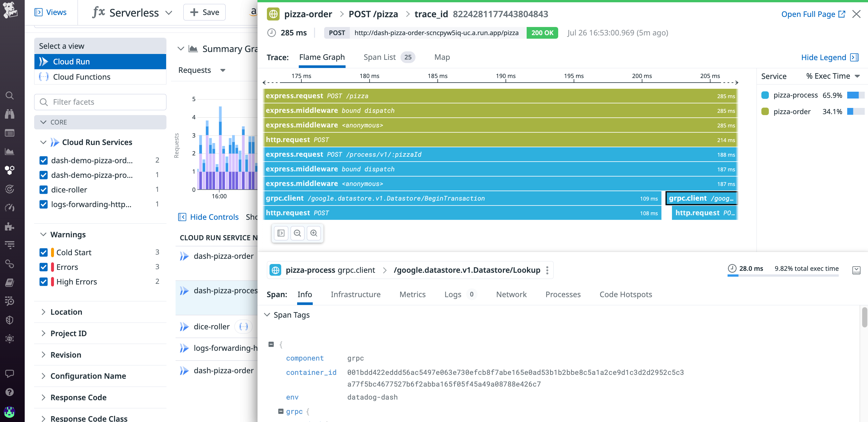The width and height of the screenshot is (868, 422).
Task: Click the pizza-process color swatch in the legend
Action: click(765, 95)
